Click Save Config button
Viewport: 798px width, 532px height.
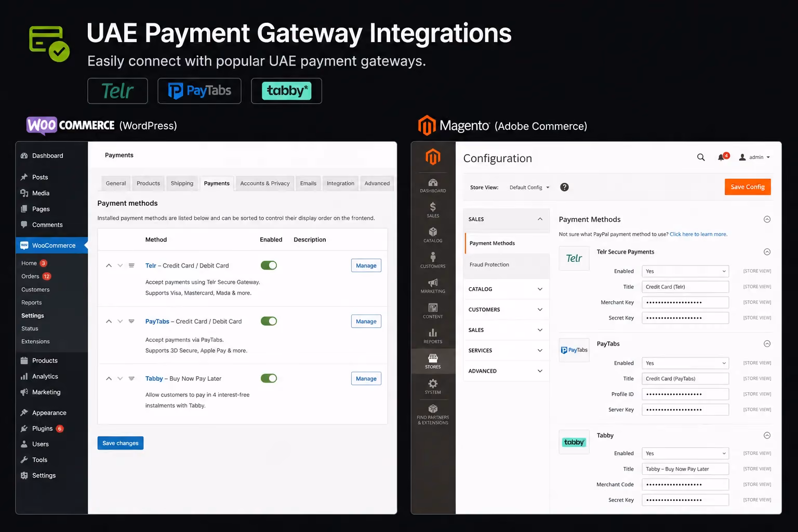coord(748,187)
